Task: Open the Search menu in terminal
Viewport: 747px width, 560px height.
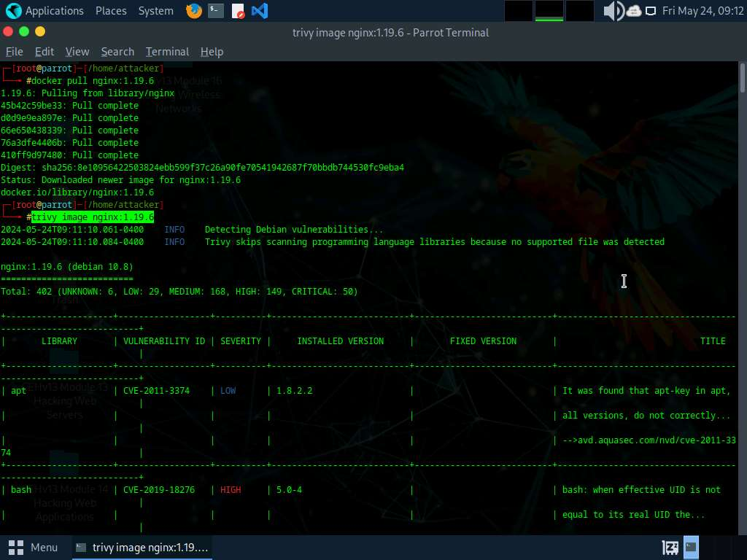Action: (x=117, y=52)
